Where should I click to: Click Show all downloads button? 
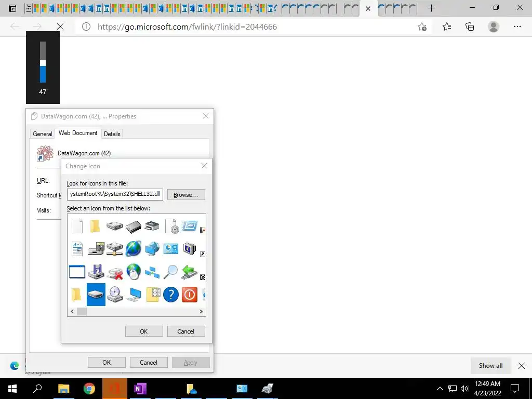point(490,365)
